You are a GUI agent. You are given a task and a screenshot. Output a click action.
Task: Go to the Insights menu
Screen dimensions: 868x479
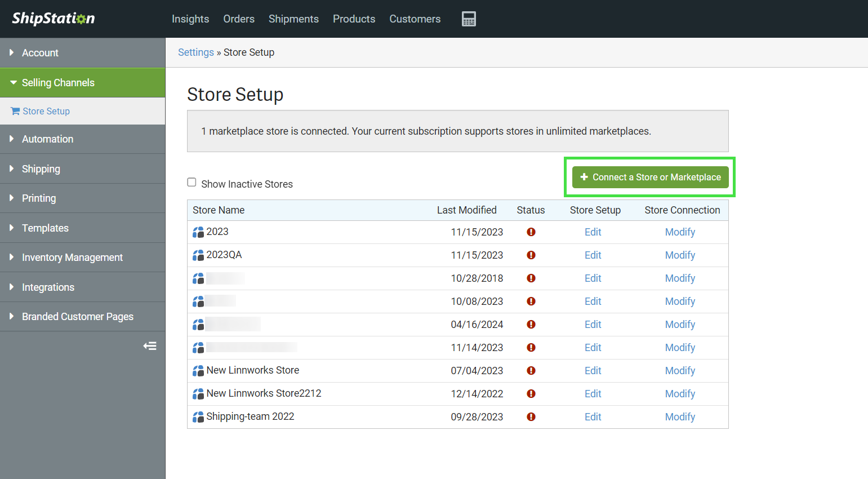(x=190, y=19)
